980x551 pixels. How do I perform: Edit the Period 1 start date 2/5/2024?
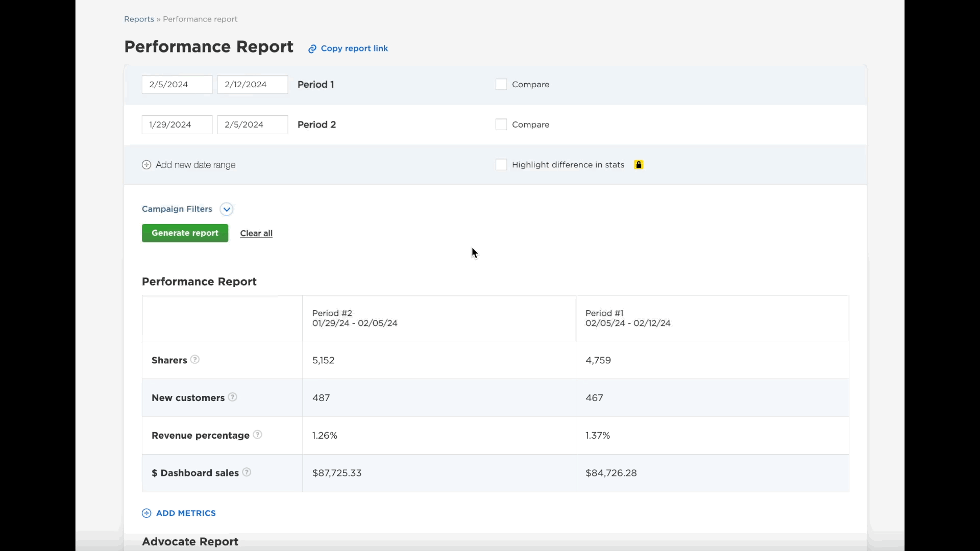tap(177, 85)
